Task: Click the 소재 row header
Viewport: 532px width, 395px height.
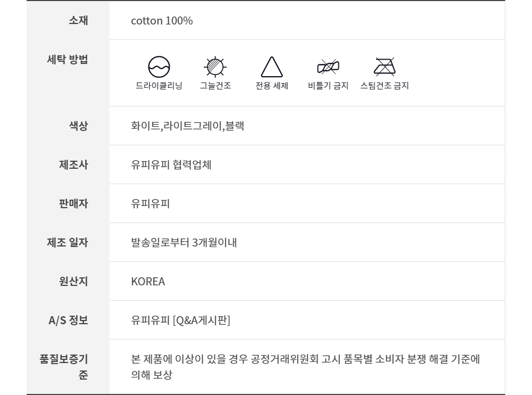Action: coord(78,21)
